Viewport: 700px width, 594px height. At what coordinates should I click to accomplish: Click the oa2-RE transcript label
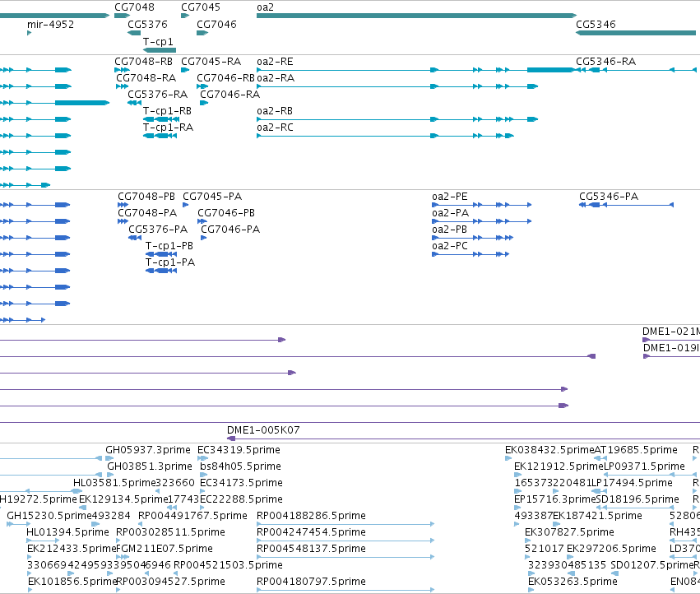tap(275, 61)
